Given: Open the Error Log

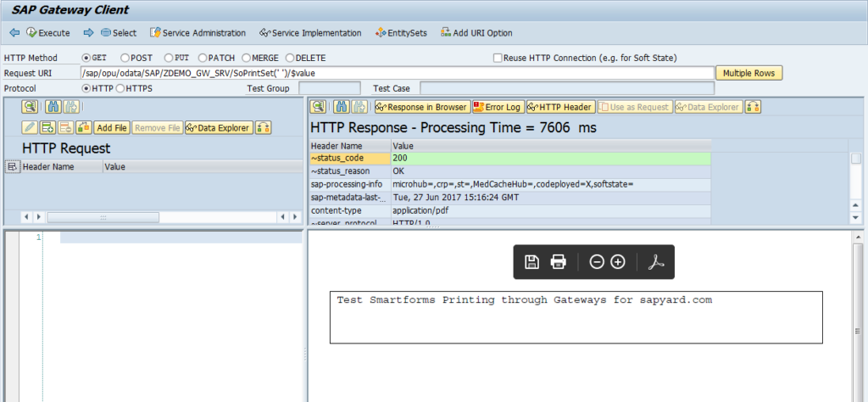Looking at the screenshot, I should coord(498,107).
